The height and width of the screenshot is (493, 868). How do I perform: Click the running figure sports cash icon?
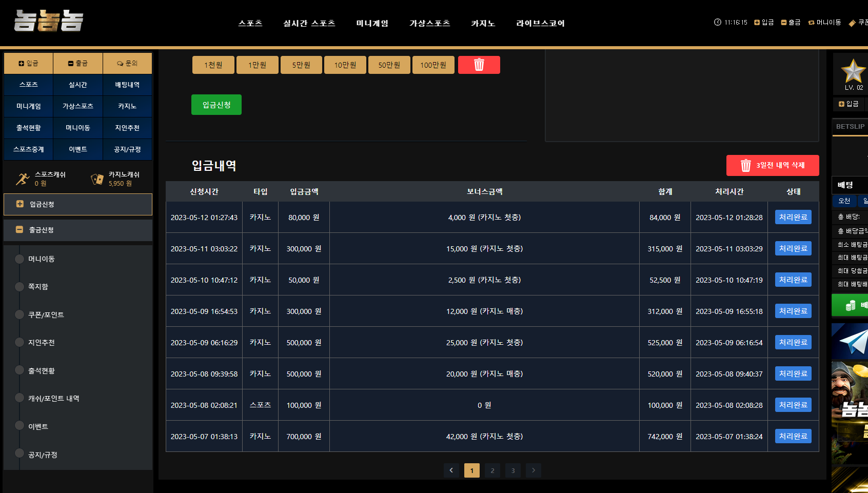[x=23, y=179]
